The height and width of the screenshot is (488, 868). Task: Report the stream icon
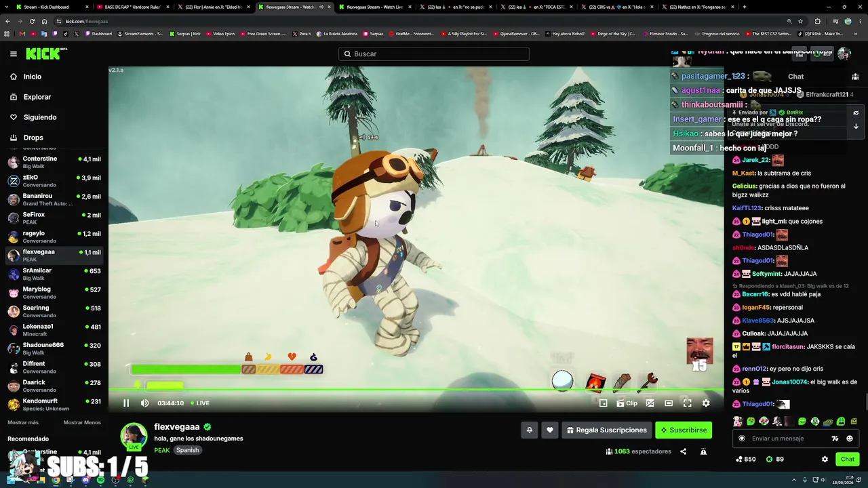click(x=703, y=451)
